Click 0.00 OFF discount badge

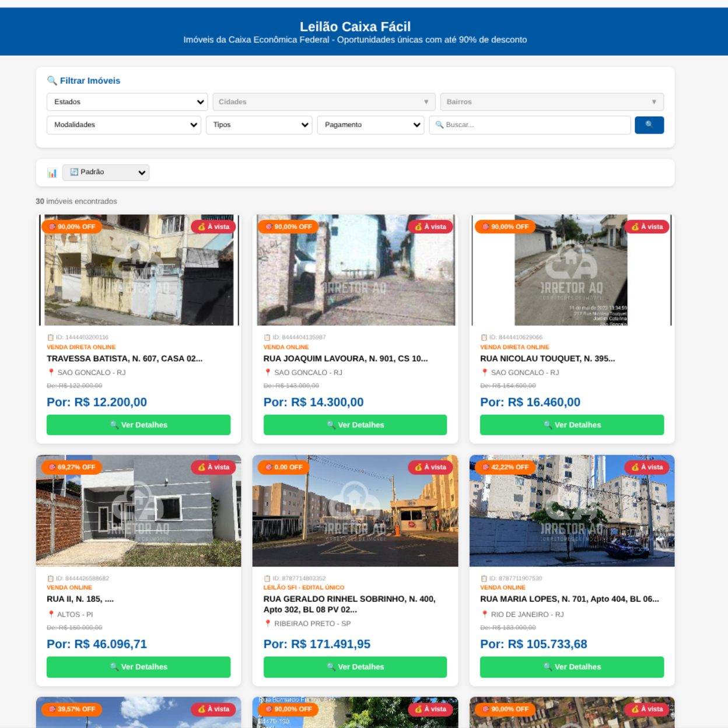coord(283,467)
